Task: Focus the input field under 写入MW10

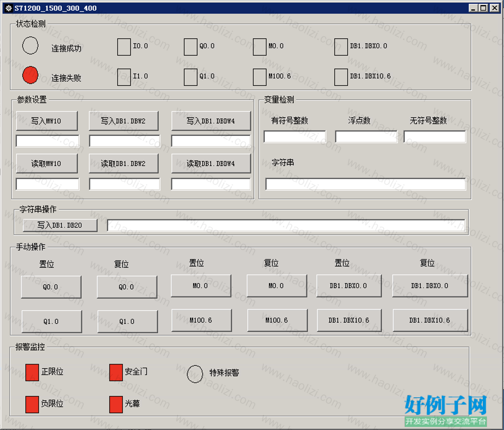Action: (x=48, y=141)
